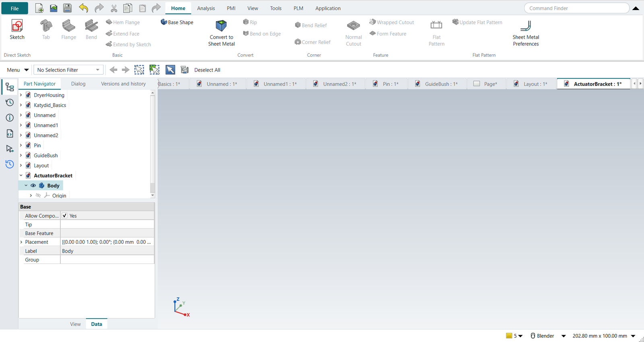This screenshot has height=342, width=644.
Task: Switch to the View properties tab
Action: pos(75,324)
